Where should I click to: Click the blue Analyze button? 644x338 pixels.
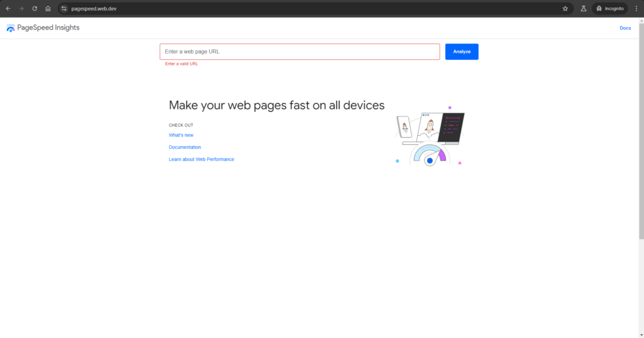[462, 52]
